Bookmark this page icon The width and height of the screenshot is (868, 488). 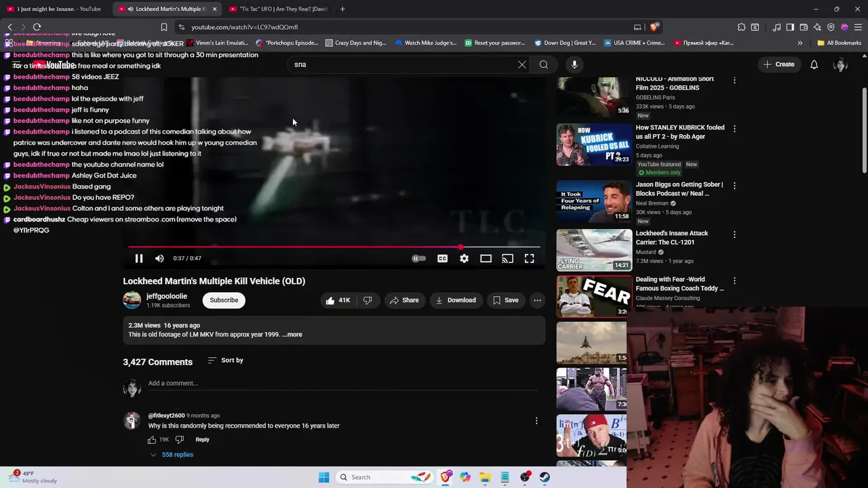[x=163, y=27]
